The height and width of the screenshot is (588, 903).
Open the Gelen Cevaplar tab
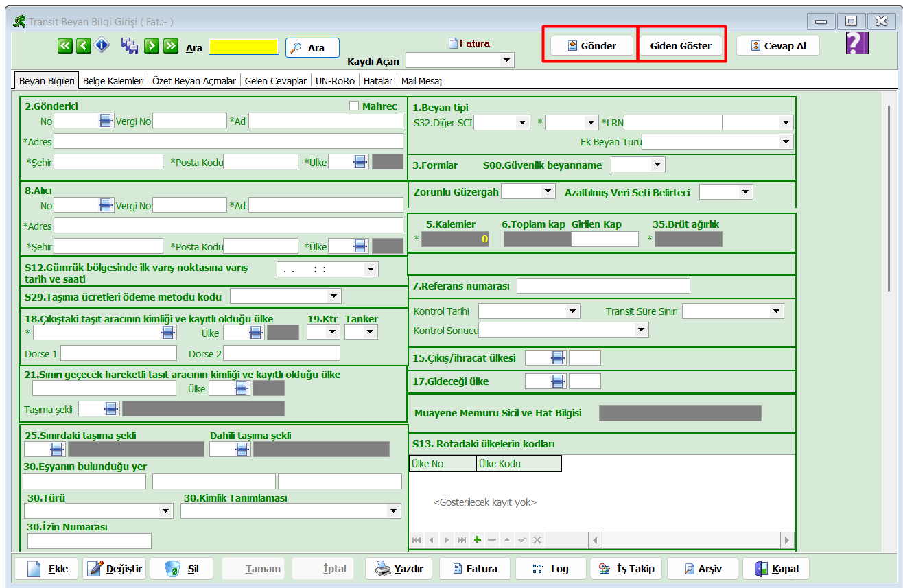point(276,81)
